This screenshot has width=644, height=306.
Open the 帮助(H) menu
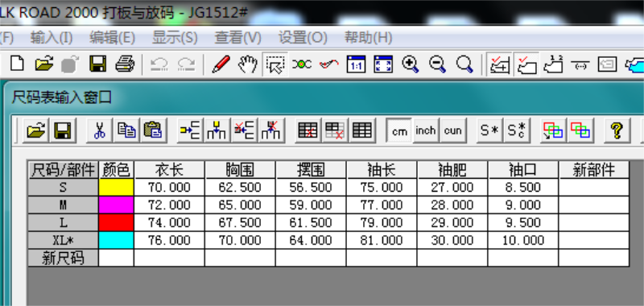[368, 38]
